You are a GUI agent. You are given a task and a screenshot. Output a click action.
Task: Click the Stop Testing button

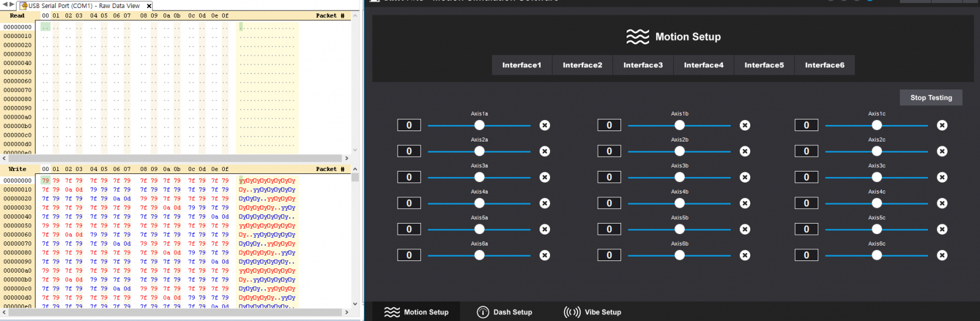tap(930, 98)
